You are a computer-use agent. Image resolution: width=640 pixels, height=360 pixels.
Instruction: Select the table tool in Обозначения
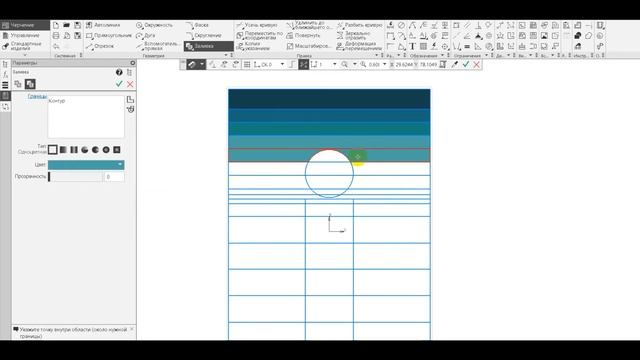click(x=423, y=47)
